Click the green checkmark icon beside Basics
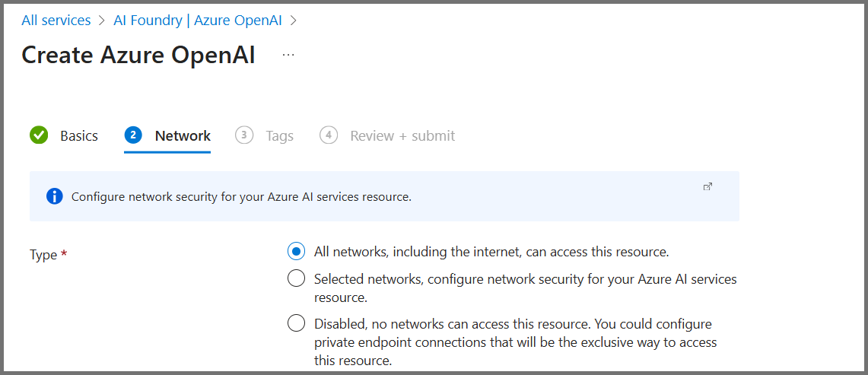This screenshot has width=868, height=375. (39, 135)
